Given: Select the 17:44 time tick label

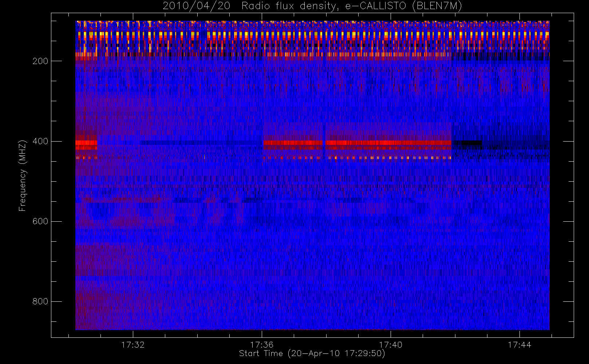Looking at the screenshot, I should (519, 345).
